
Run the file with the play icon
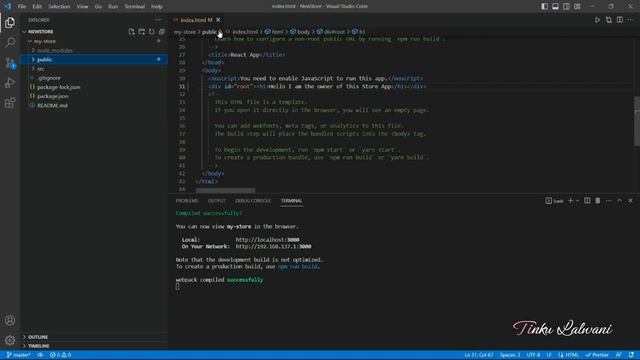point(597,20)
